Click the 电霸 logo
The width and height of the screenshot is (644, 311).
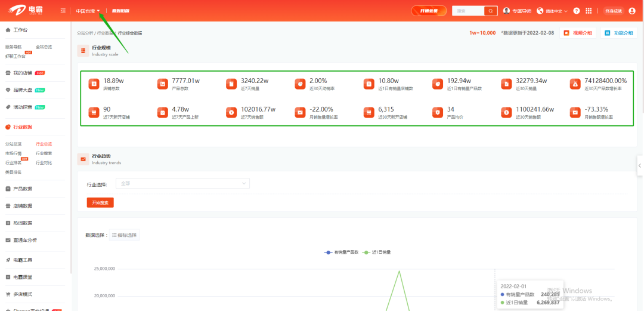click(x=27, y=11)
